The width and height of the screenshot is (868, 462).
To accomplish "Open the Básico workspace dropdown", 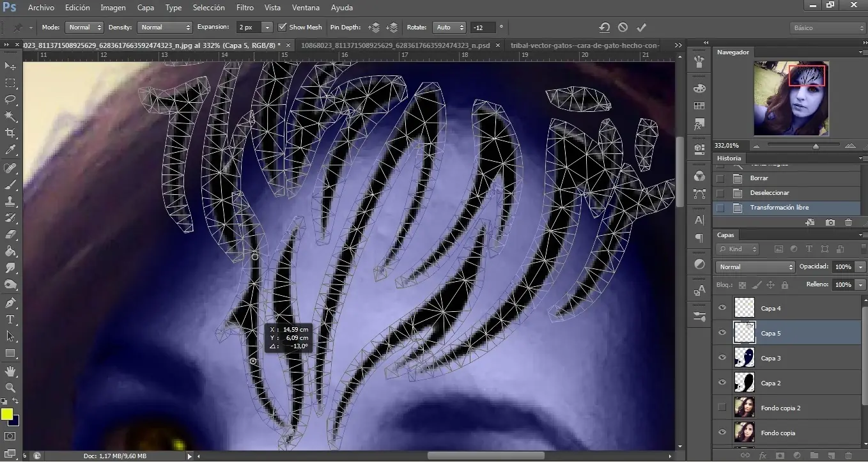I will (x=827, y=28).
